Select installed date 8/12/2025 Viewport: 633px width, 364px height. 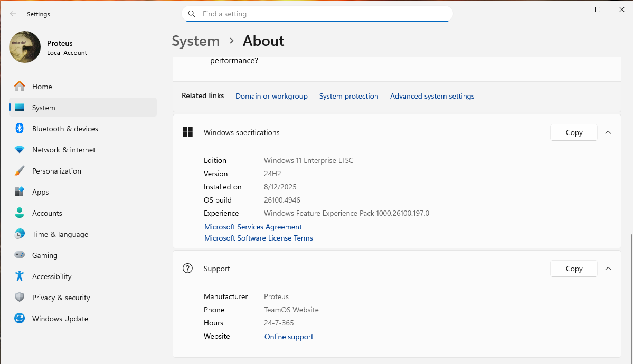click(280, 187)
